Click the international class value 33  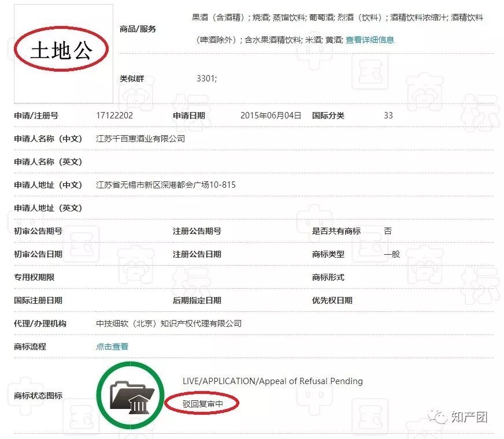coord(388,116)
